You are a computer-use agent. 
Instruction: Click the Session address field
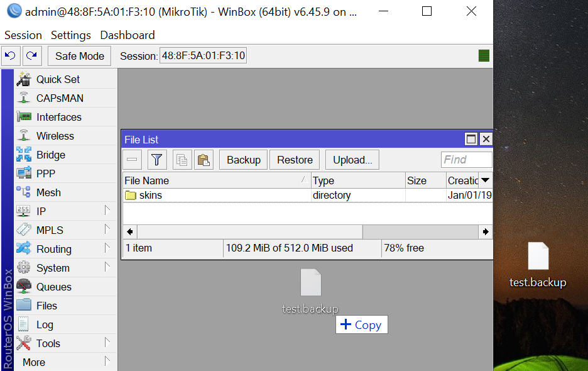[204, 55]
